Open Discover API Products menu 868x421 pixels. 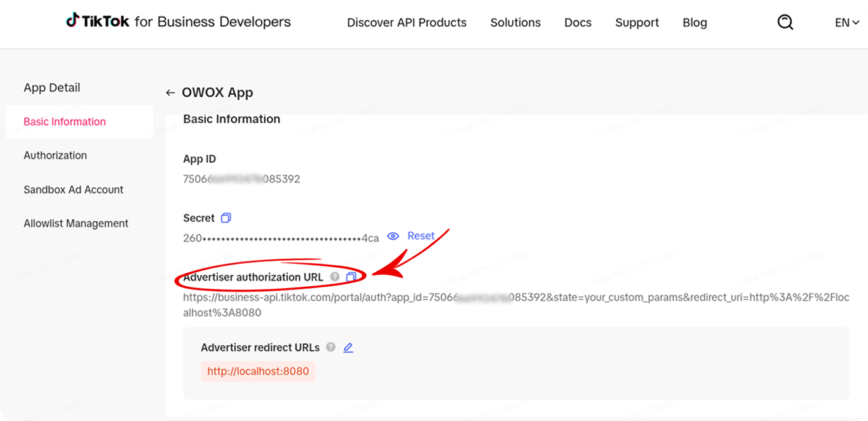click(407, 22)
